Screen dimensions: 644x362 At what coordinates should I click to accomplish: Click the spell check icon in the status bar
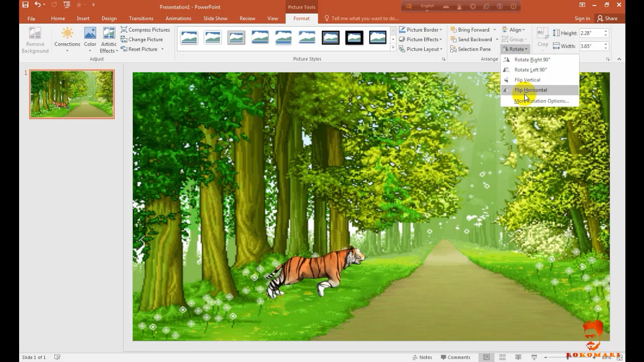coord(57,357)
